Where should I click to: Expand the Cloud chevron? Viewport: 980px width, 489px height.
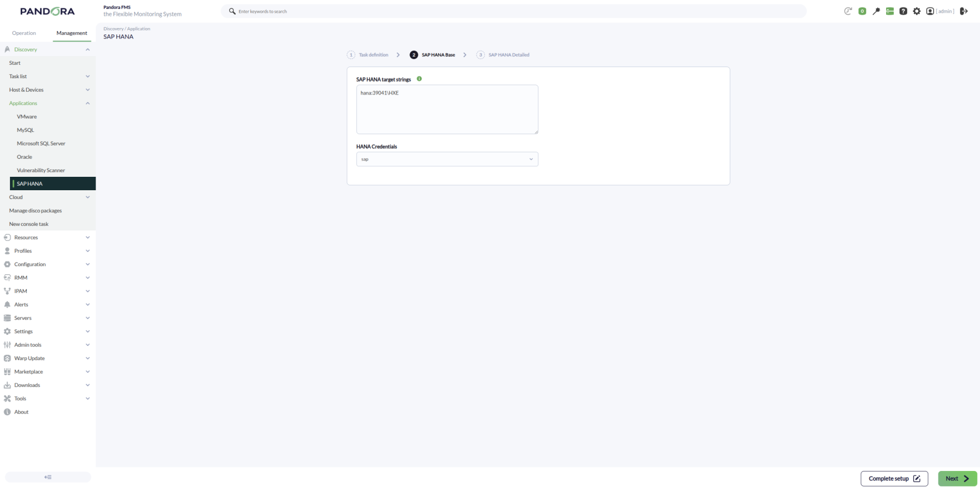87,197
